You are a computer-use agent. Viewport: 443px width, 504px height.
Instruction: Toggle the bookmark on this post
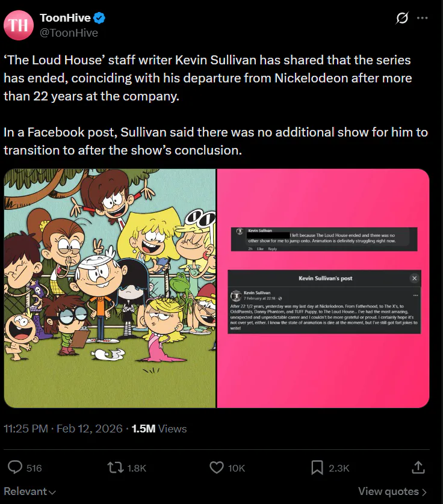click(x=317, y=467)
